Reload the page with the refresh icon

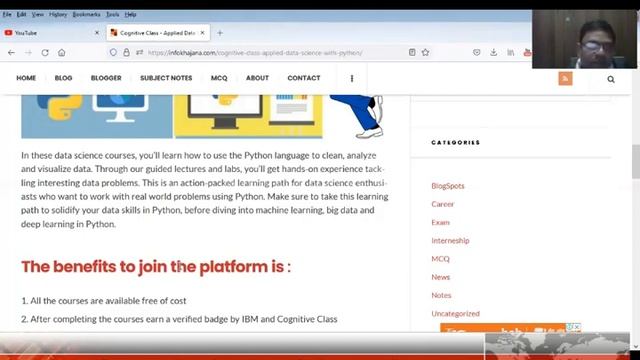pos(45,53)
